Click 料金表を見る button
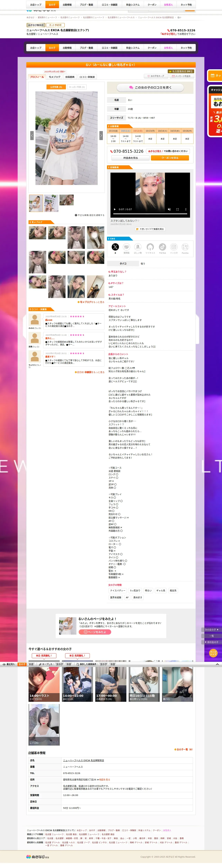Screen dimensions: 222x868 pyautogui.click(x=131, y=158)
